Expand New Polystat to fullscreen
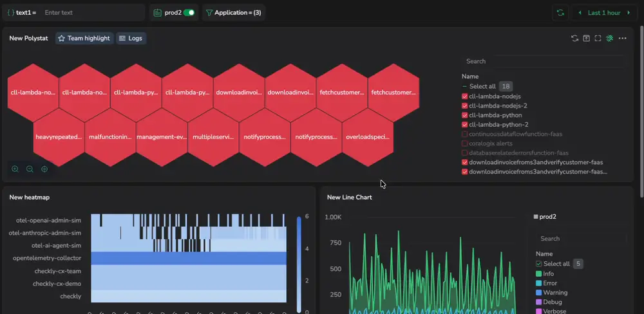644x314 pixels. (x=598, y=38)
